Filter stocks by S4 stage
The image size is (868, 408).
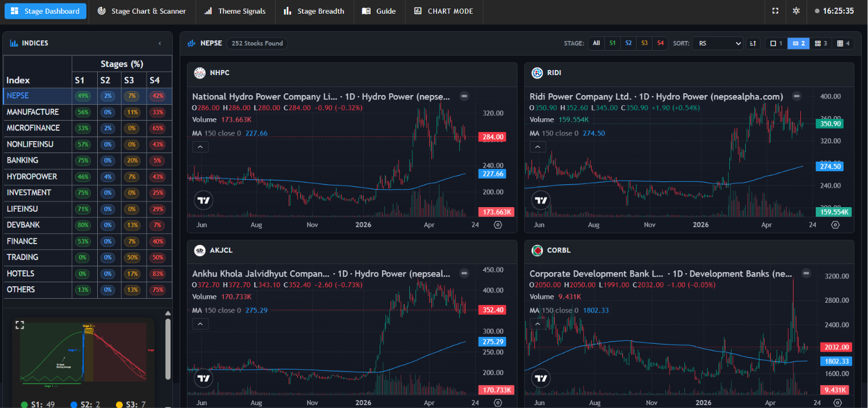point(660,43)
